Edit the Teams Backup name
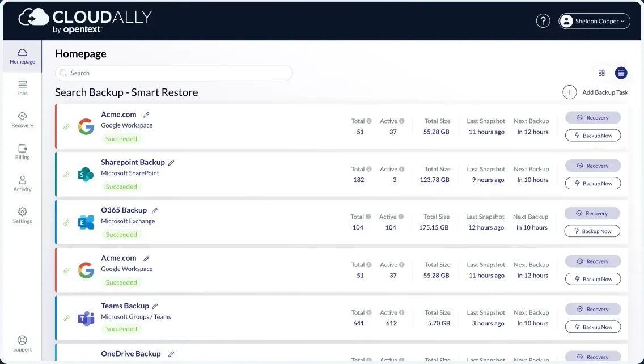Screen dimensions: 644x364 [x=155, y=306]
